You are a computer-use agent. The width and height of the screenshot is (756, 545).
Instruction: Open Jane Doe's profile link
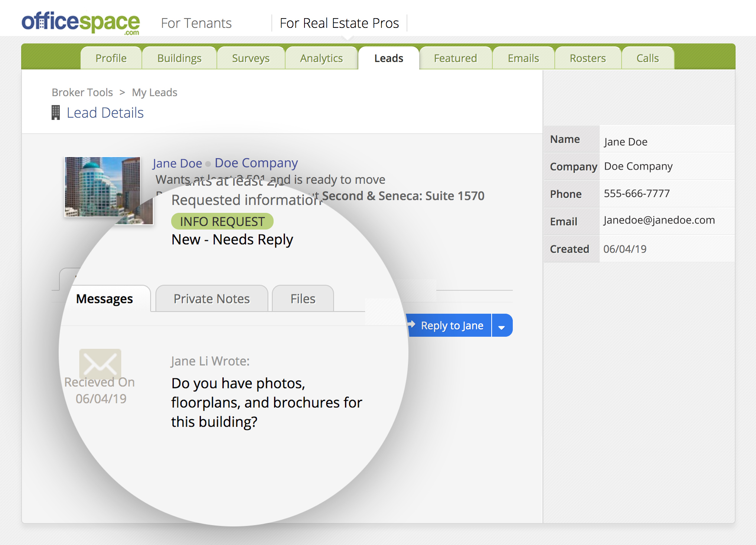(x=177, y=163)
